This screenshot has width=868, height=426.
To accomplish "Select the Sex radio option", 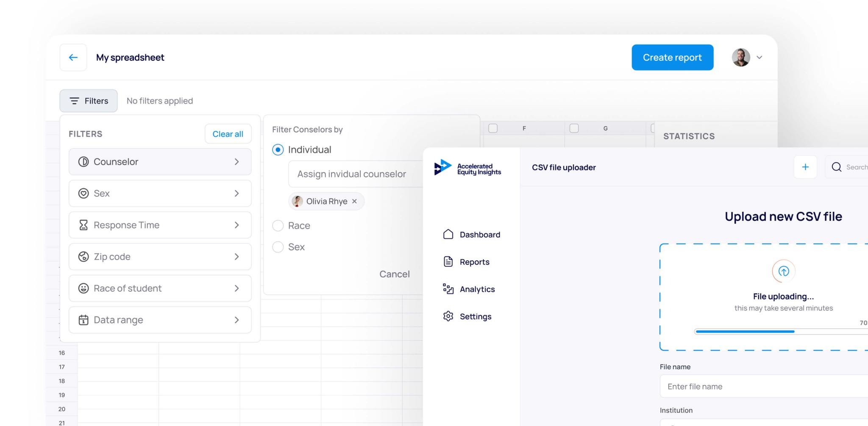I will [x=278, y=247].
